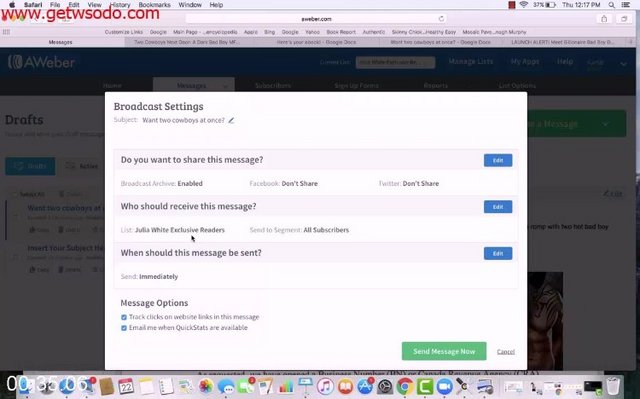
Task: Open My Apps link in AWeber header
Action: pyautogui.click(x=525, y=62)
